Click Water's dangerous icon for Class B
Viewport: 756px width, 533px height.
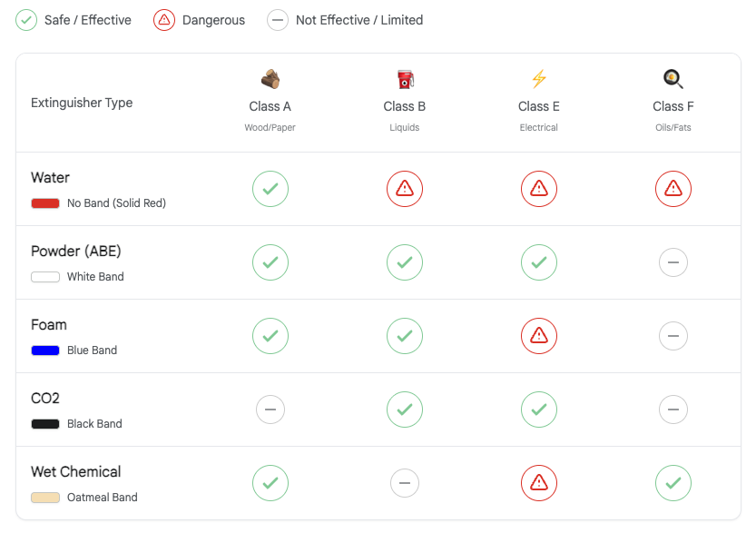405,189
